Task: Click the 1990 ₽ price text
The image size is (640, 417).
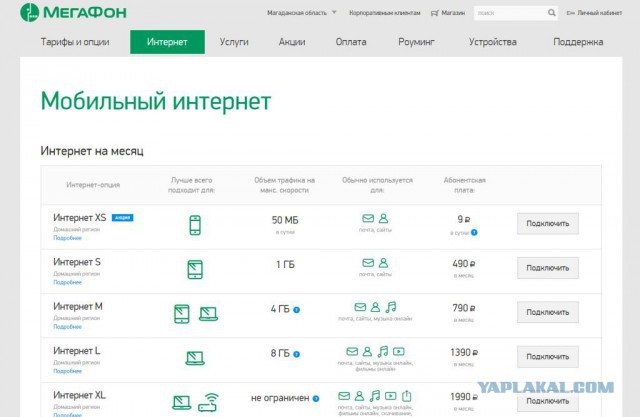Action: 464,397
